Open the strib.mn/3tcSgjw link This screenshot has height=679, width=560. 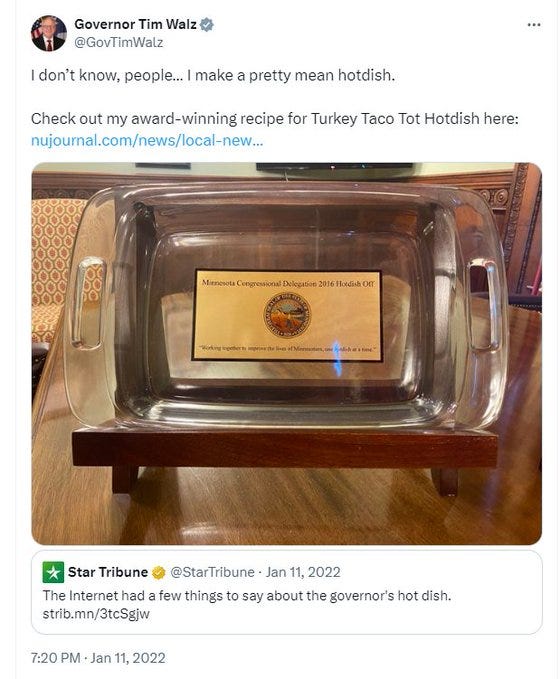[96, 614]
